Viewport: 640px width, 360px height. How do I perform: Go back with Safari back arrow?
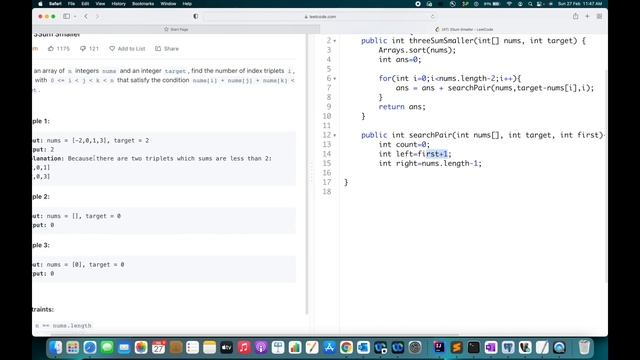click(x=86, y=16)
